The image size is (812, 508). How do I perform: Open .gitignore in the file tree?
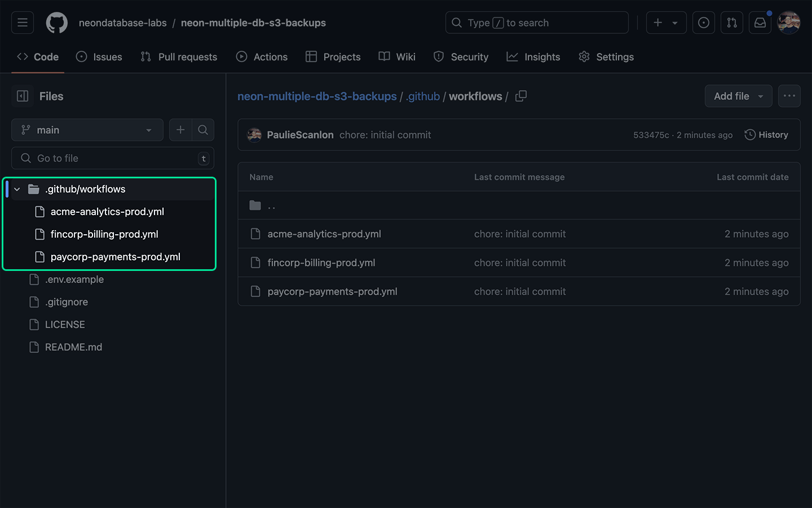point(67,302)
